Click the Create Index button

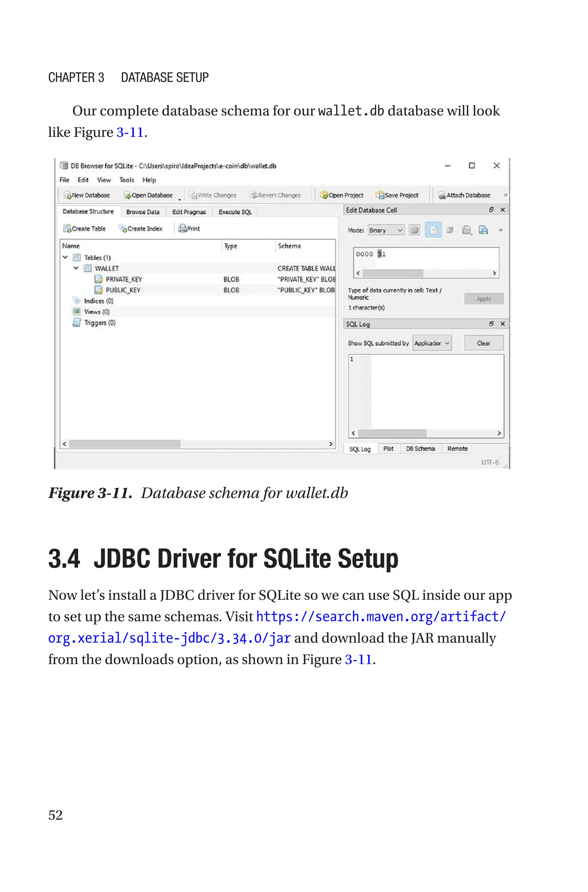coord(141,228)
